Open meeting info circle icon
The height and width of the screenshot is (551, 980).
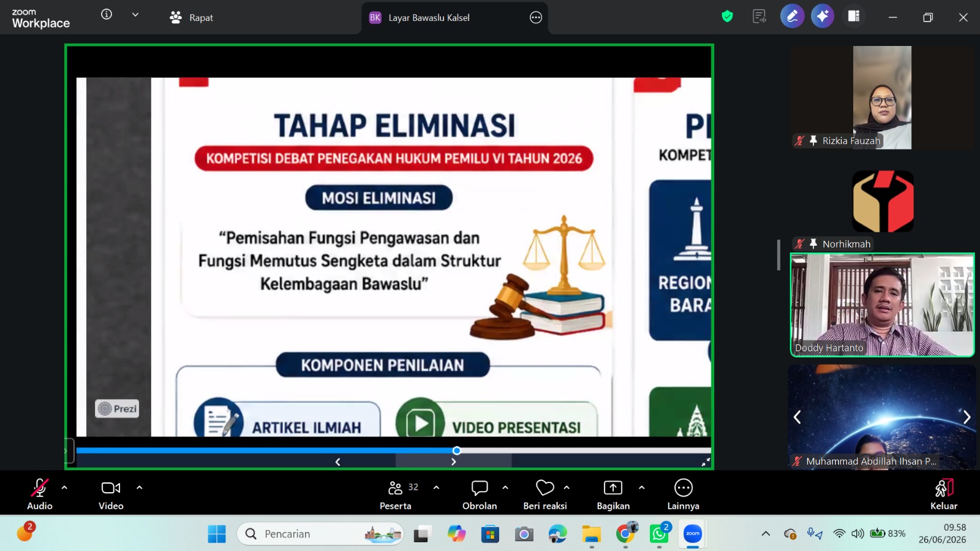click(x=107, y=14)
